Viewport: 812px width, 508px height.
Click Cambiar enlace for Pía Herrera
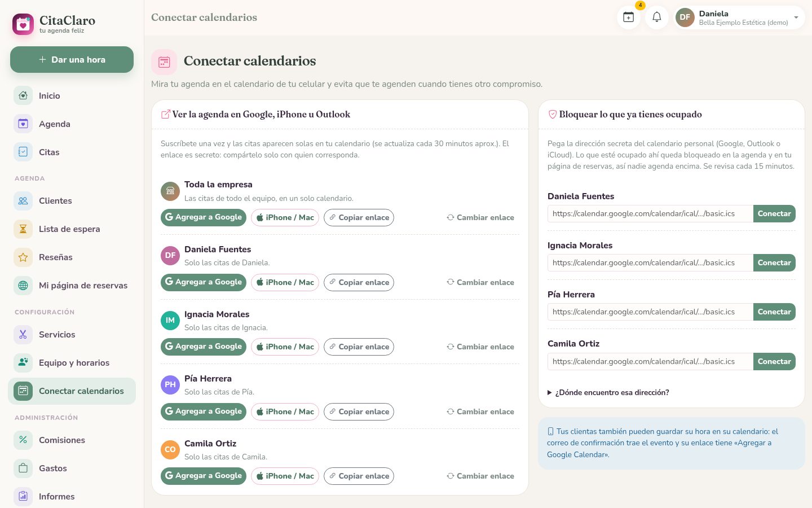click(480, 411)
